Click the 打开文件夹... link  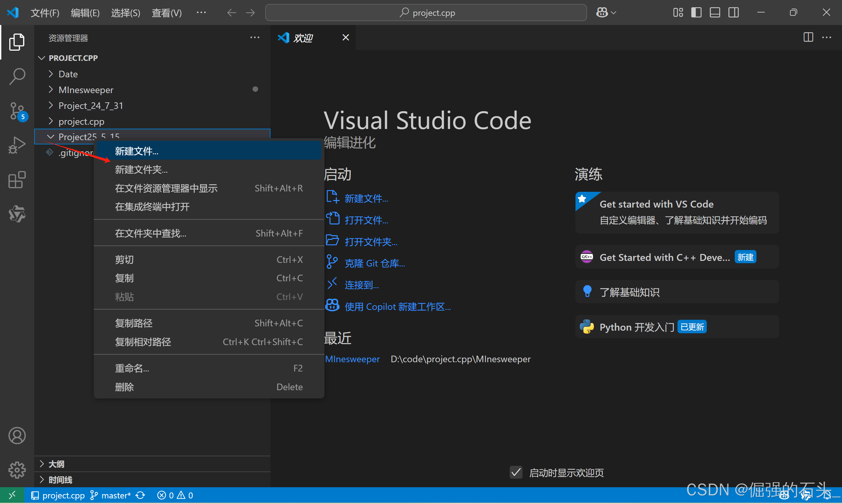click(x=370, y=242)
